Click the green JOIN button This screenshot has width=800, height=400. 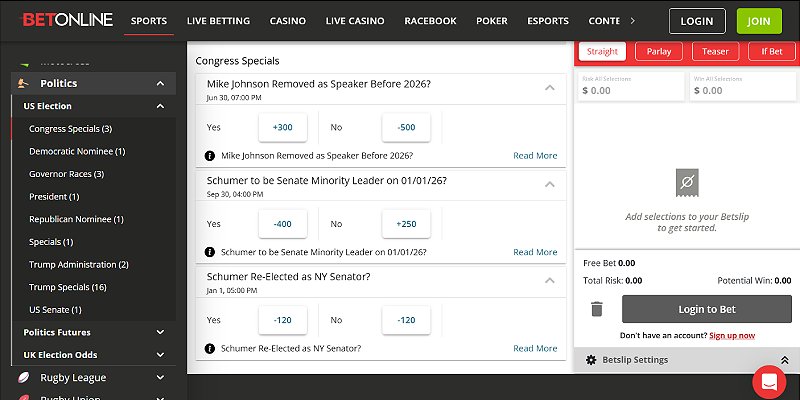[759, 20]
